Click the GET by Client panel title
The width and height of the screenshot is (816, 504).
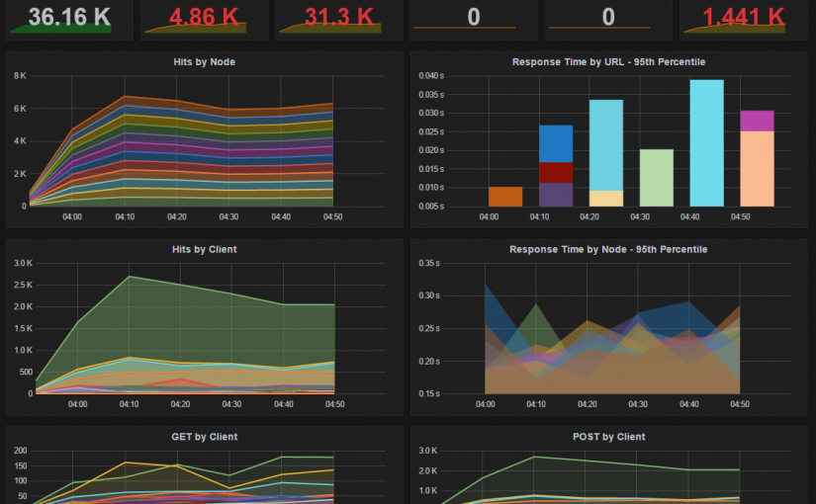pos(203,437)
